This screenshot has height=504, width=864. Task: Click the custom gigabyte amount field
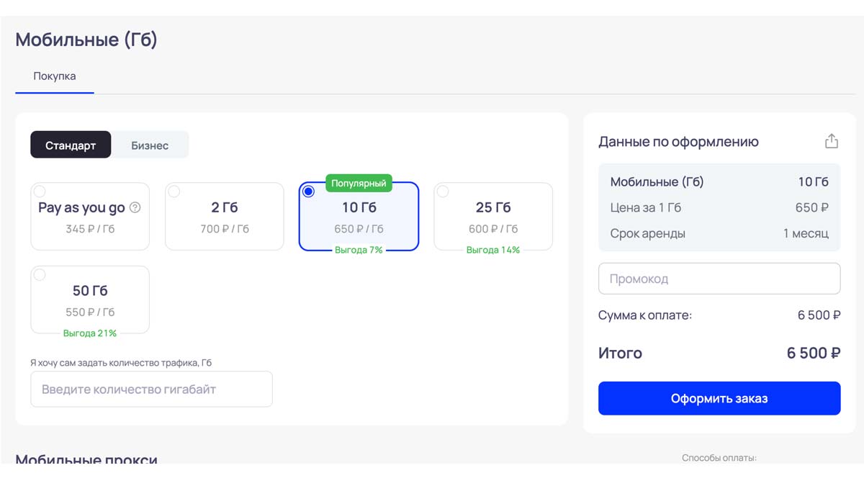(151, 390)
